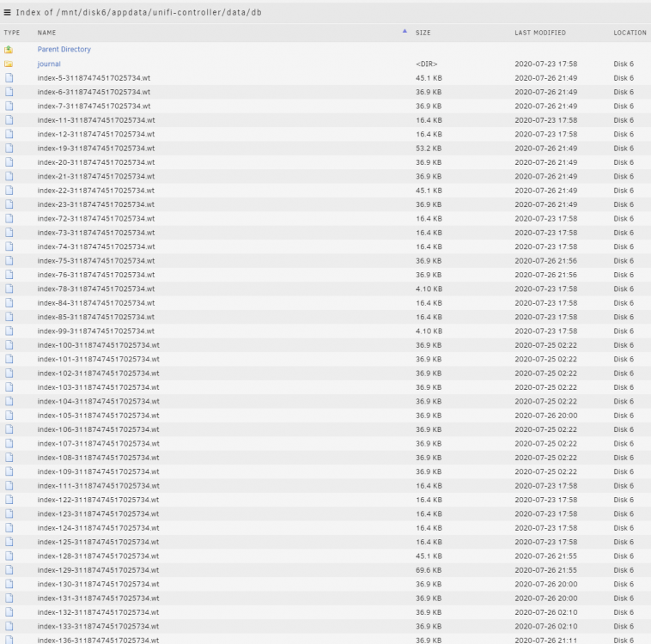
Task: Select file name index-123-3118747451 7025734.wt
Action: 98,514
